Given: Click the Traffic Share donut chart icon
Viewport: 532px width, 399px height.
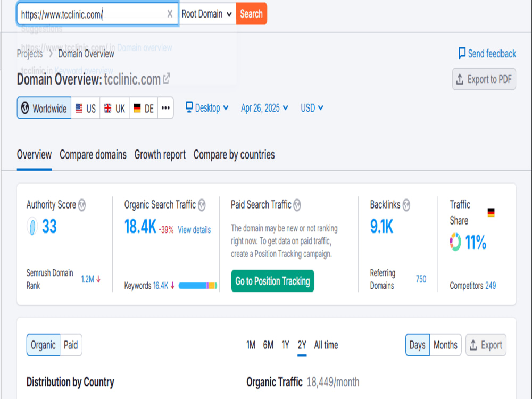Looking at the screenshot, I should click(x=455, y=242).
